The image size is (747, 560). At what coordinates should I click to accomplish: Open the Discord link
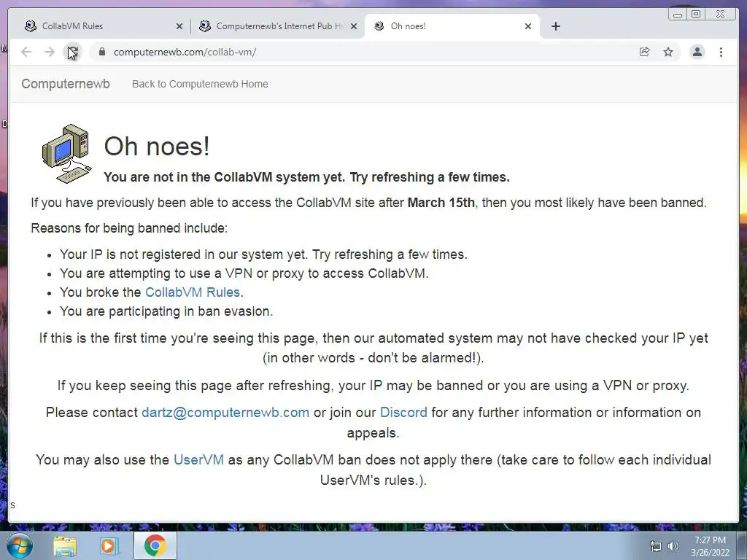click(x=403, y=413)
